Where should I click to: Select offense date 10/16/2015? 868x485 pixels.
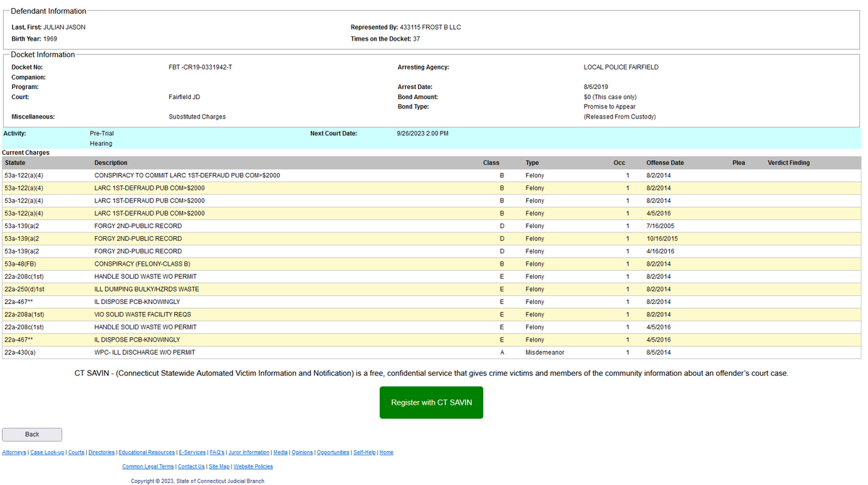tap(662, 239)
